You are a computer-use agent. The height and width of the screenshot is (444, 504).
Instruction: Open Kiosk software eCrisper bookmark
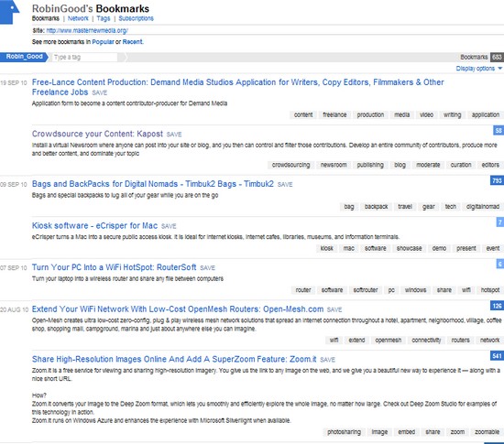pos(94,226)
